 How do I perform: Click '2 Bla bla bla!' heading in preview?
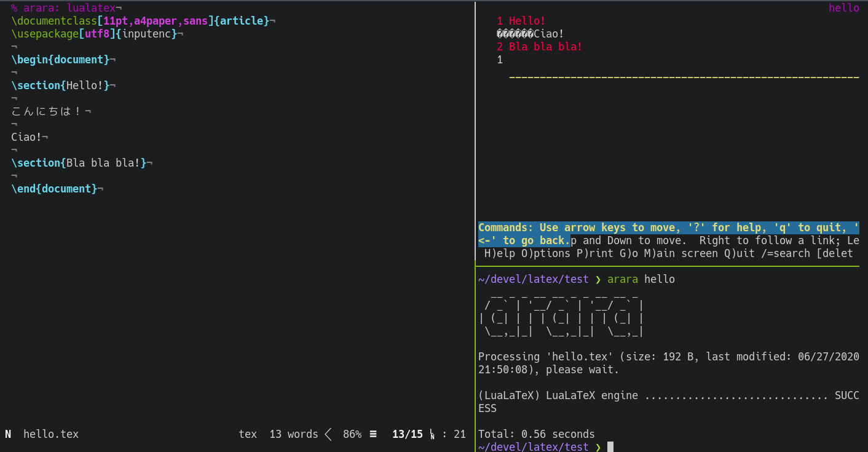pos(540,47)
